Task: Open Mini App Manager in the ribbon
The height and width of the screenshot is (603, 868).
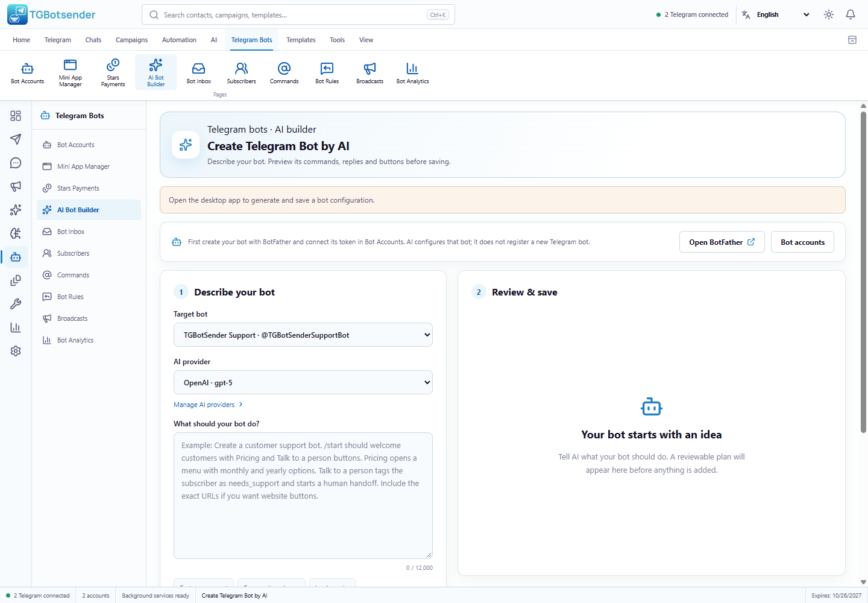Action: [x=71, y=72]
